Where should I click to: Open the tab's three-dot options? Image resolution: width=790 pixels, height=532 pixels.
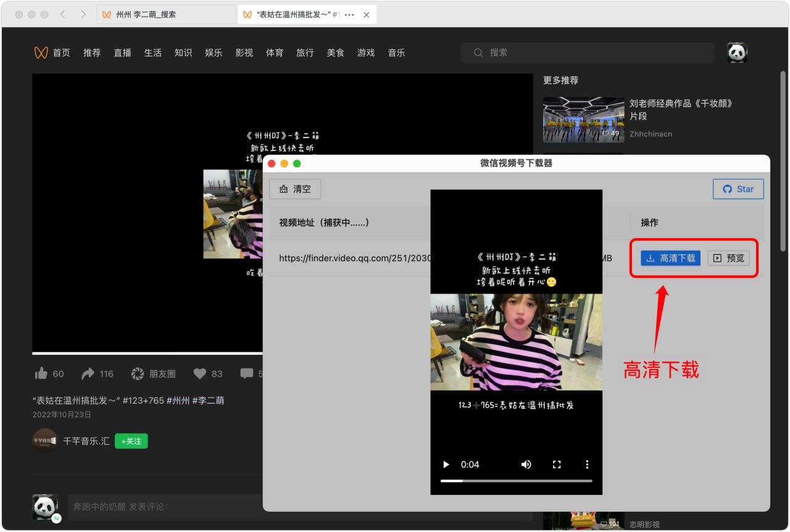click(x=349, y=14)
